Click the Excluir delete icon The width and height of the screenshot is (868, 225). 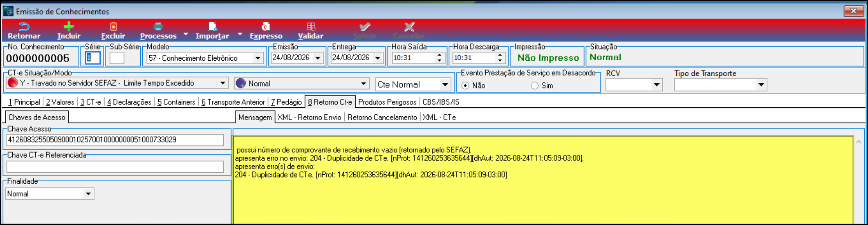coord(113,27)
